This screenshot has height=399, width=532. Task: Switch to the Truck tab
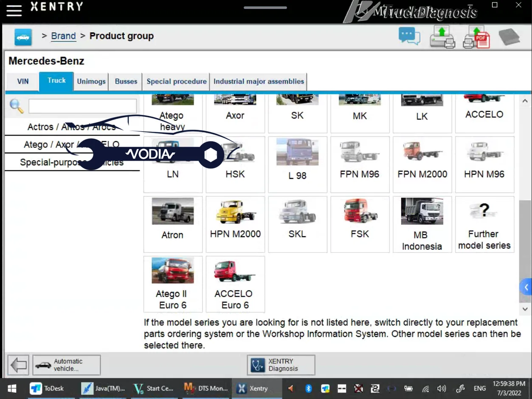56,81
